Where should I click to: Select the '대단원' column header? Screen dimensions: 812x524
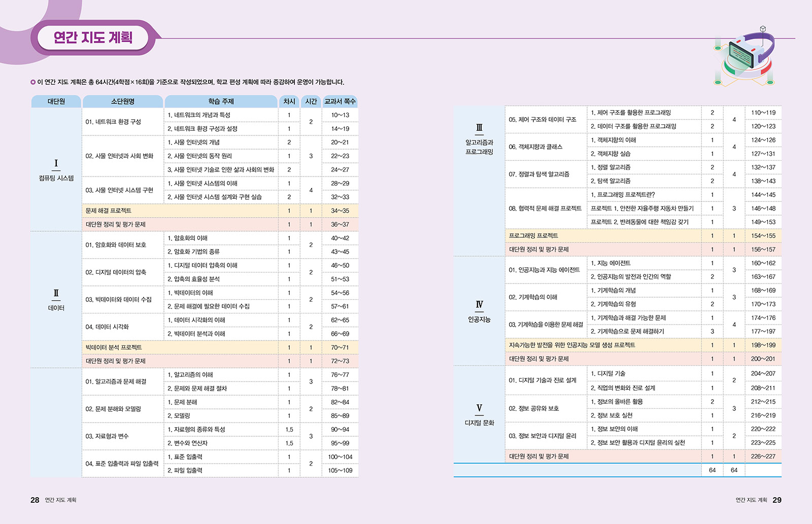(56, 101)
